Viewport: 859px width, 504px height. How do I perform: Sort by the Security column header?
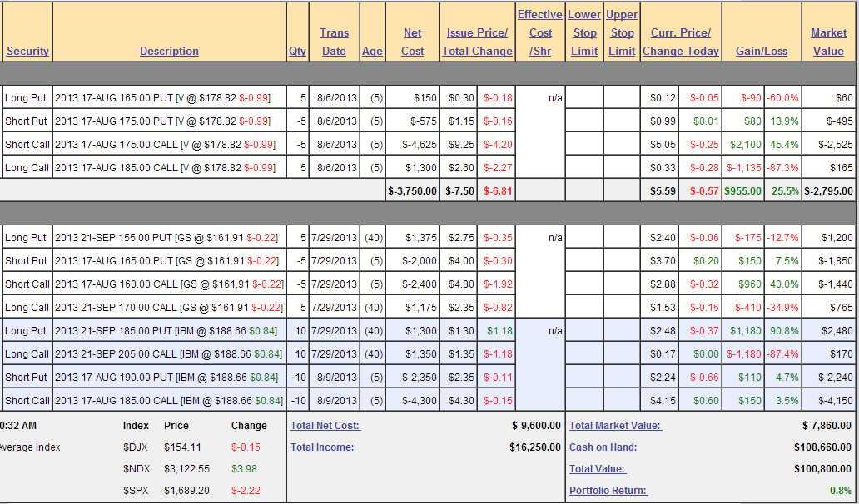point(27,51)
